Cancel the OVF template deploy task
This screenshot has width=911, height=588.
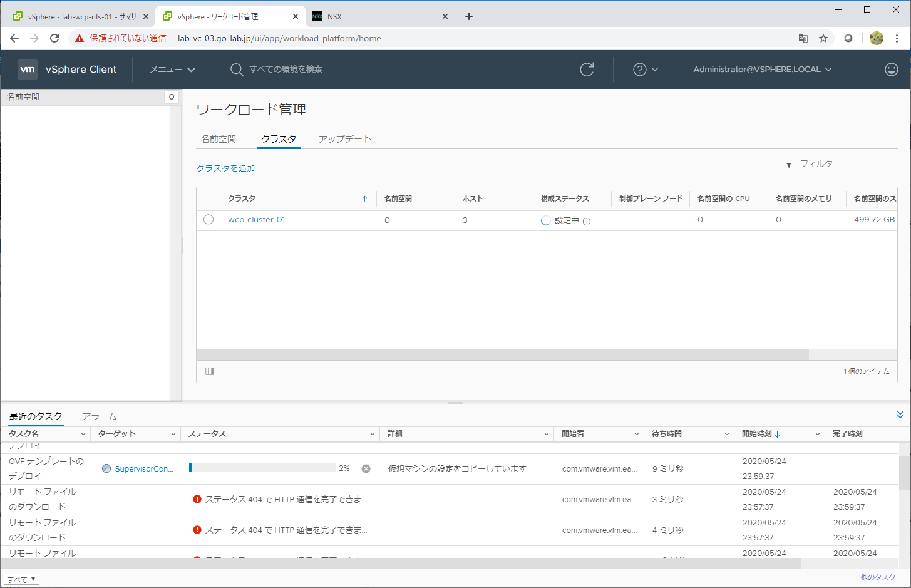(366, 468)
